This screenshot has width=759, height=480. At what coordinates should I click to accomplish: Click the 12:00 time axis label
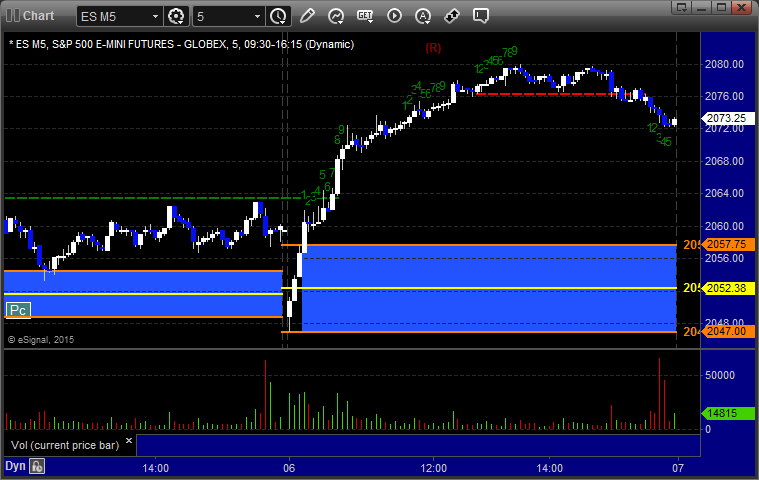pyautogui.click(x=433, y=468)
